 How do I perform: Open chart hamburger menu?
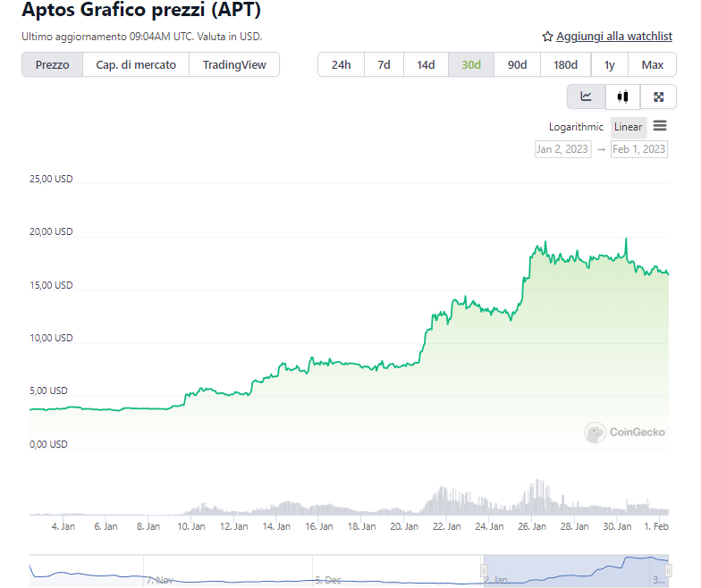click(660, 126)
